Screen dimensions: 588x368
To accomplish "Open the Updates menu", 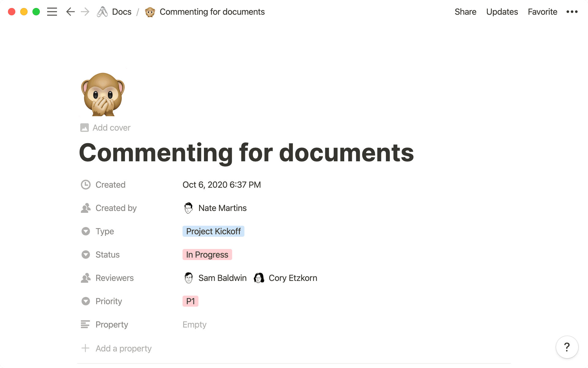I will [502, 12].
